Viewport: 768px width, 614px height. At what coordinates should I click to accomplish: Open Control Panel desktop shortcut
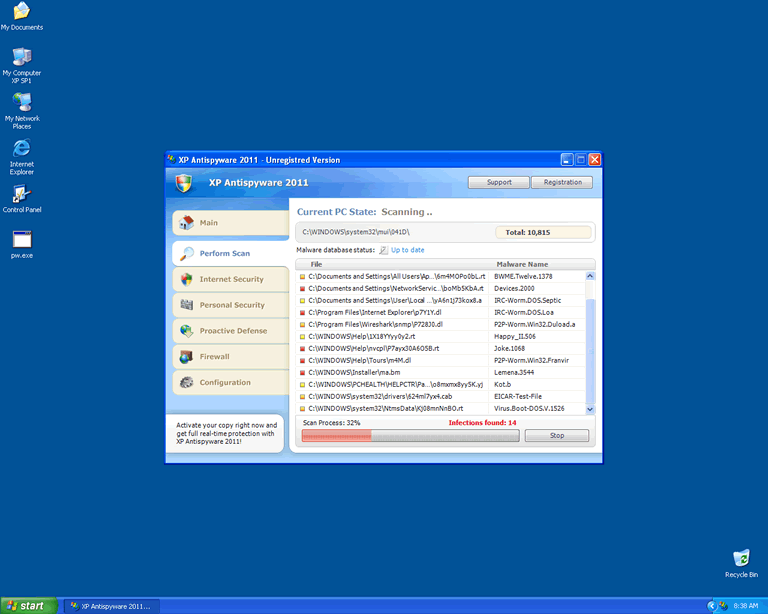click(21, 194)
